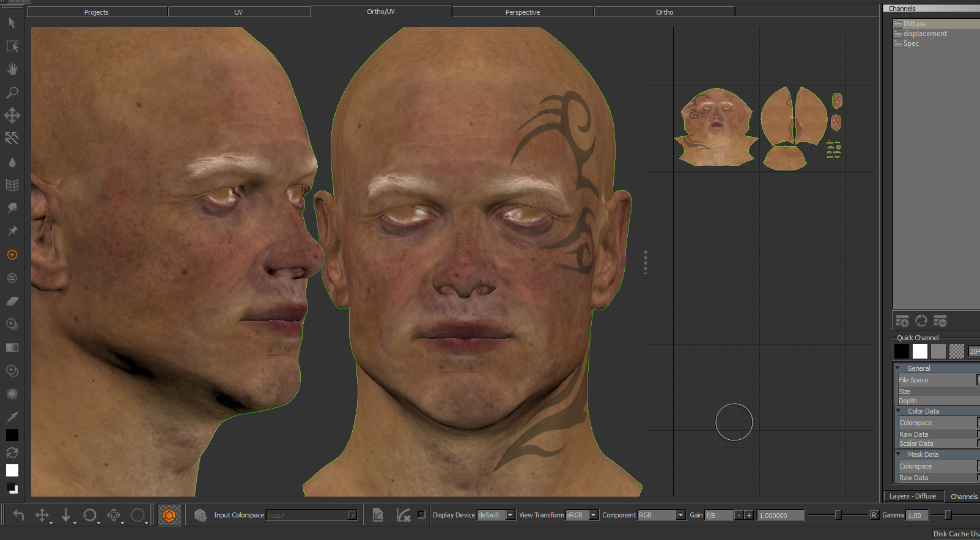
Task: Click the Undo arrow icon
Action: click(18, 516)
